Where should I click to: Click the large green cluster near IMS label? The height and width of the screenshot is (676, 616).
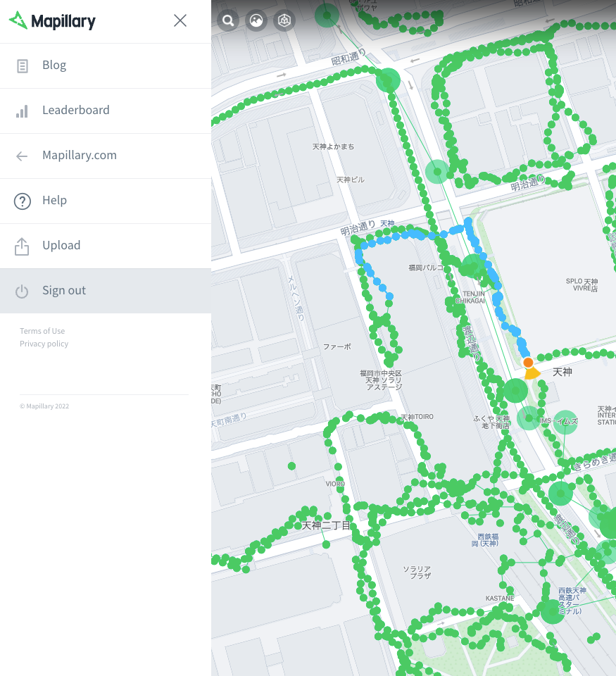[565, 422]
